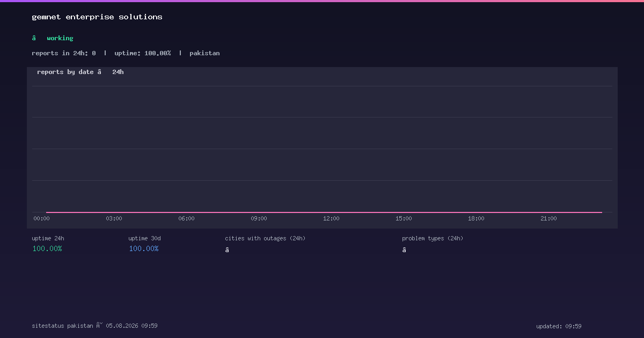Click the 'pakistan' country label

coord(204,53)
